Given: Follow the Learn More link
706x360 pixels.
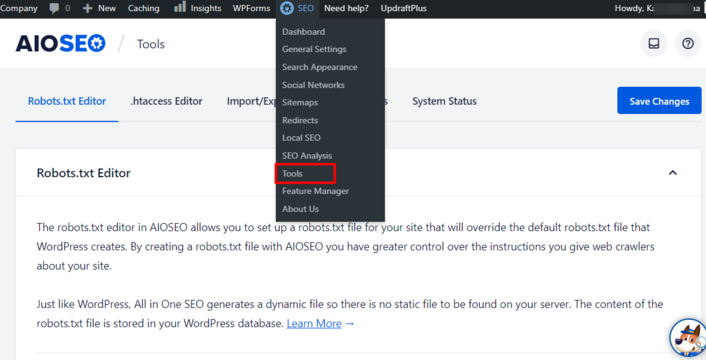Looking at the screenshot, I should pyautogui.click(x=314, y=323).
